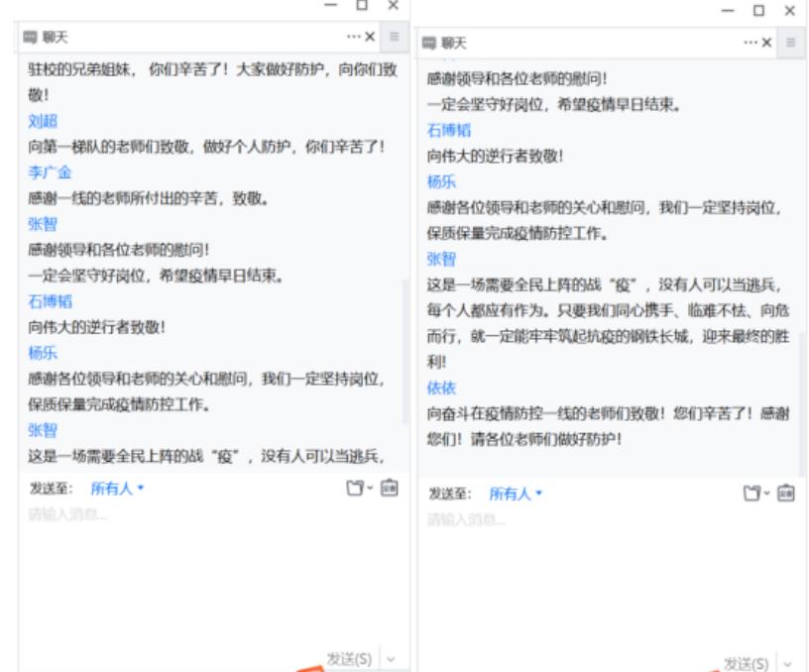Open the arrow next to right 发送(S) button
Screen dimensions: 809x672
coord(788,663)
